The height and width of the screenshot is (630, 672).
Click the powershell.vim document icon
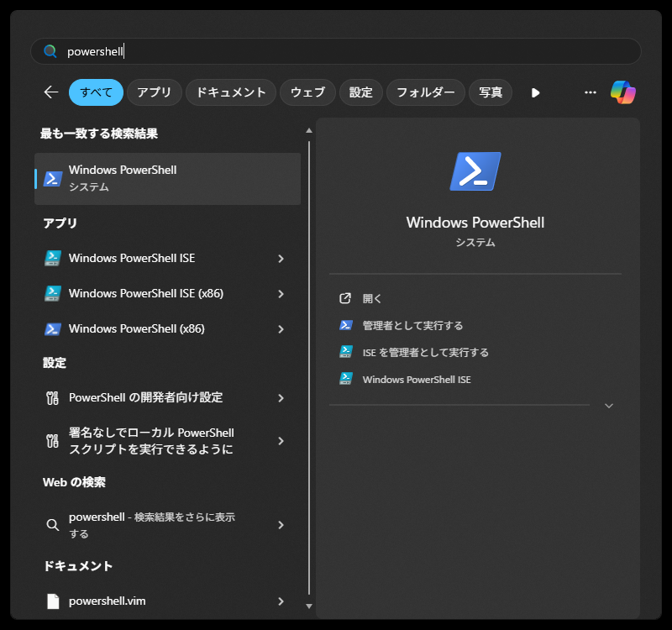click(53, 601)
